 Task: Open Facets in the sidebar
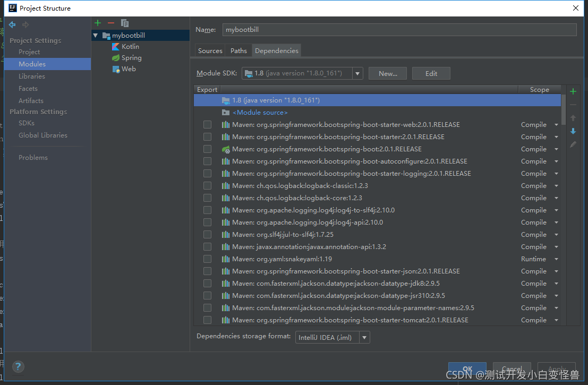tap(28, 89)
